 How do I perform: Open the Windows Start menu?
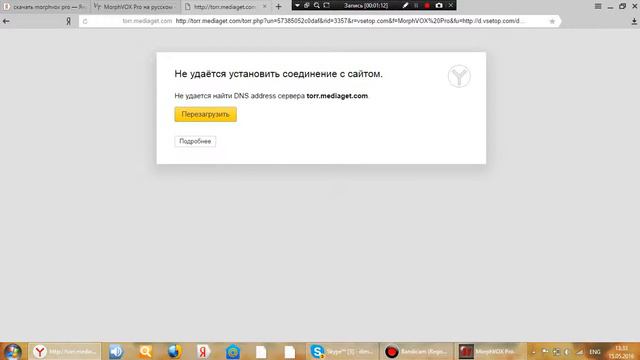pos(12,351)
